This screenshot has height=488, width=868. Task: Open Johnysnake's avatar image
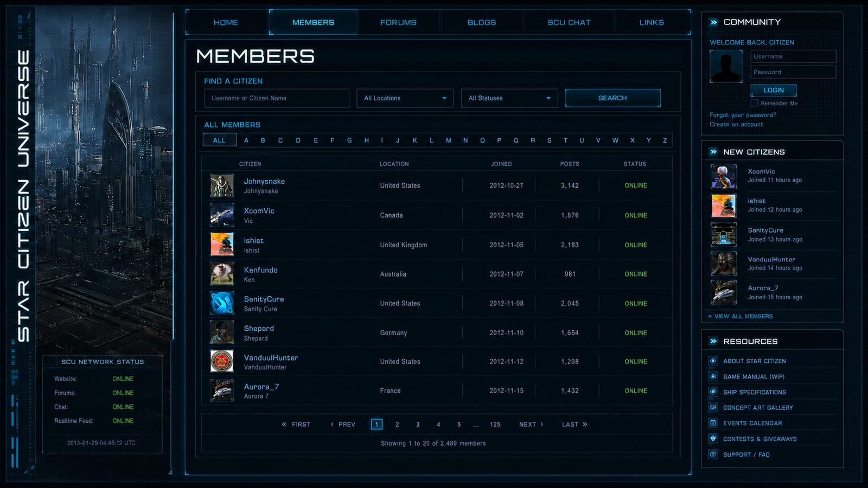tap(222, 185)
